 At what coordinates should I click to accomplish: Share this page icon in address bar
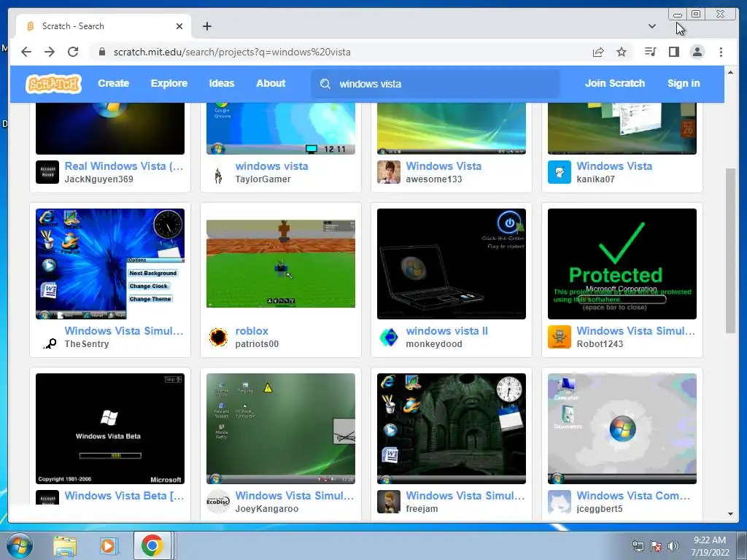[x=598, y=52]
